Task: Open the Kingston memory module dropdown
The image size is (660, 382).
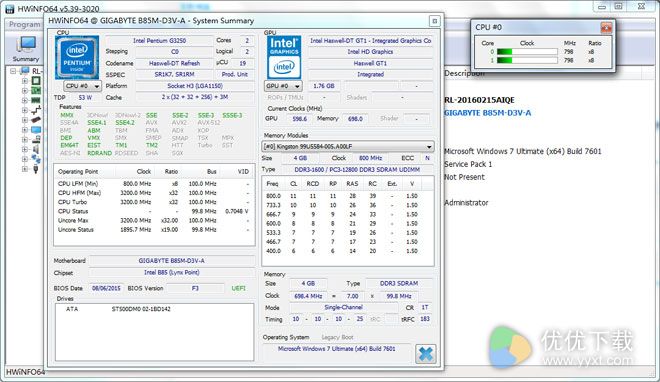Action: coord(348,146)
